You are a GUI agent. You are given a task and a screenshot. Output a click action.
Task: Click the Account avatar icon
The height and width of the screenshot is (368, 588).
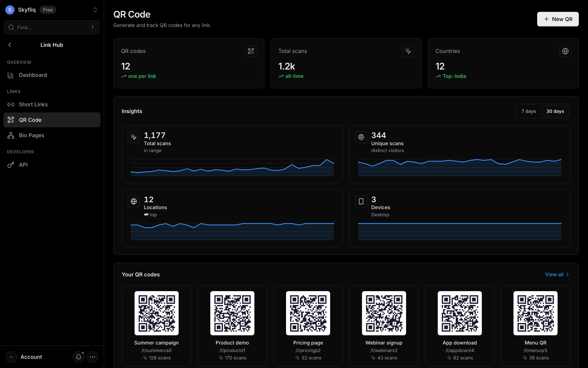point(11,357)
